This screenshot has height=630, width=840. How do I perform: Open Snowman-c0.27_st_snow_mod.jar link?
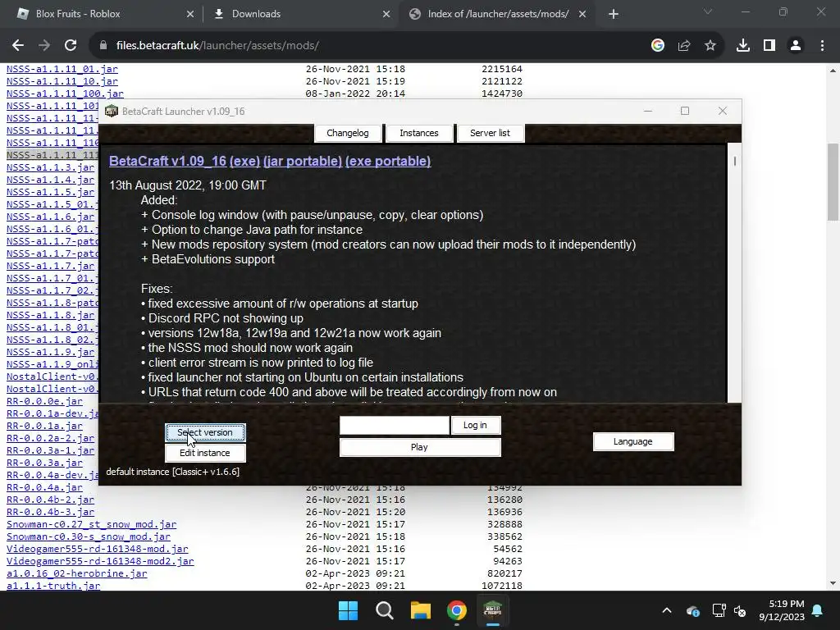point(91,524)
